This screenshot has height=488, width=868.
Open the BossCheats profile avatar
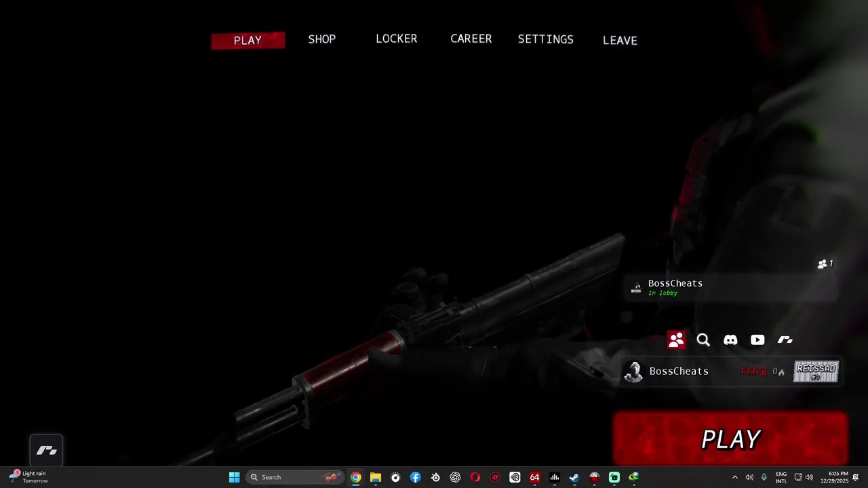click(x=633, y=371)
